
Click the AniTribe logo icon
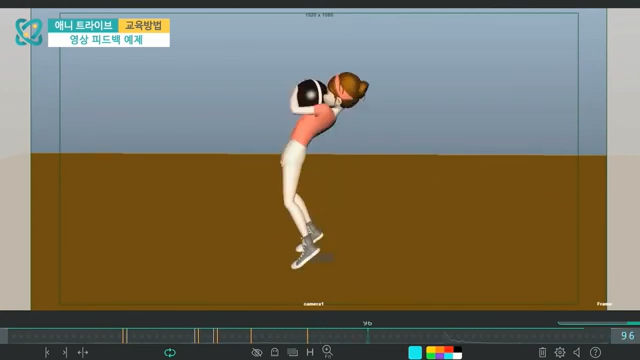[29, 32]
